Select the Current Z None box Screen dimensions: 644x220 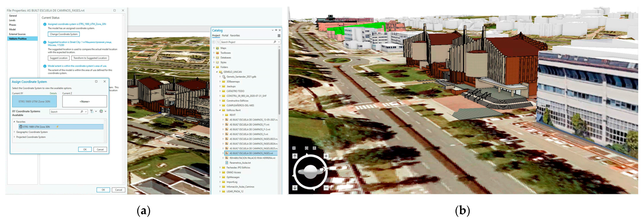point(85,101)
